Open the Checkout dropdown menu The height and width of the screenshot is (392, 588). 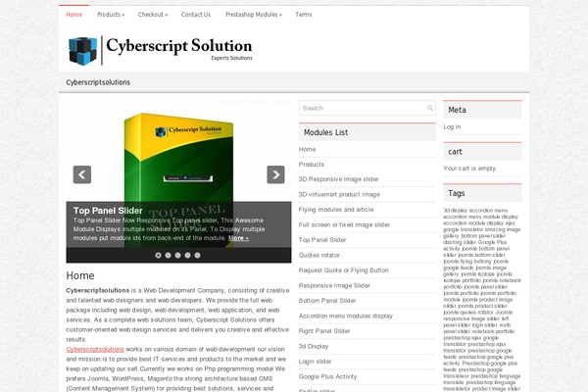153,15
